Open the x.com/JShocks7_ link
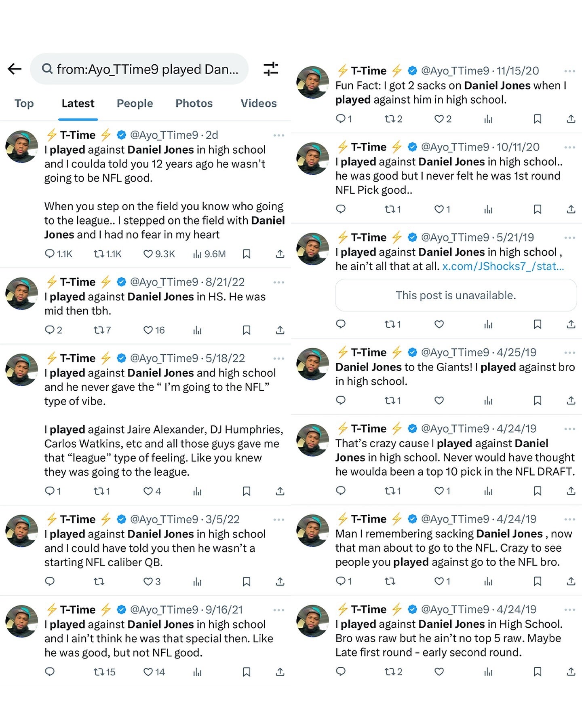The image size is (582, 728). 503,266
